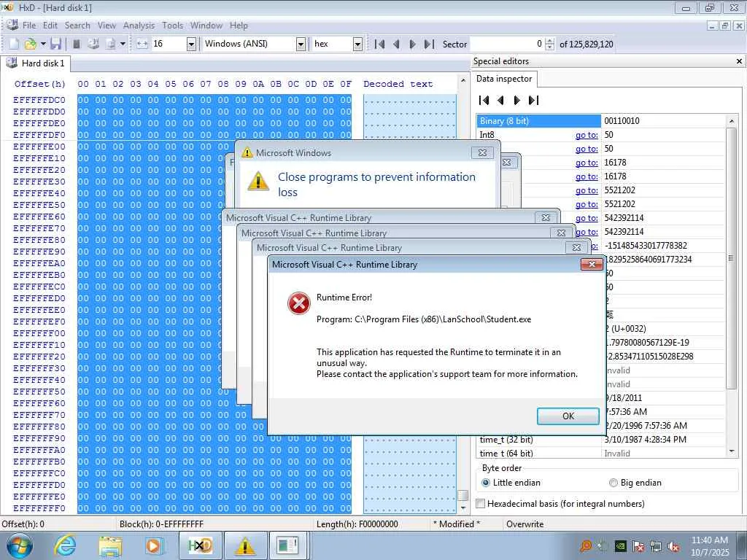Open the Help menu
747x560 pixels.
(239, 26)
